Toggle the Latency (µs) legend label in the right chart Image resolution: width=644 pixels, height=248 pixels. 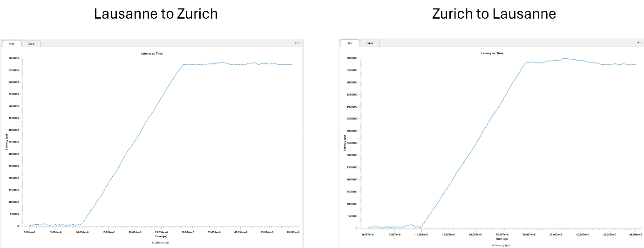point(503,245)
